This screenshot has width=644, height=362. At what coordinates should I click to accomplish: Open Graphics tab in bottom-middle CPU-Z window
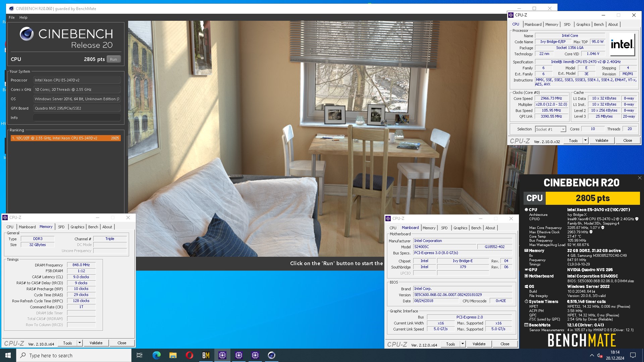click(461, 228)
